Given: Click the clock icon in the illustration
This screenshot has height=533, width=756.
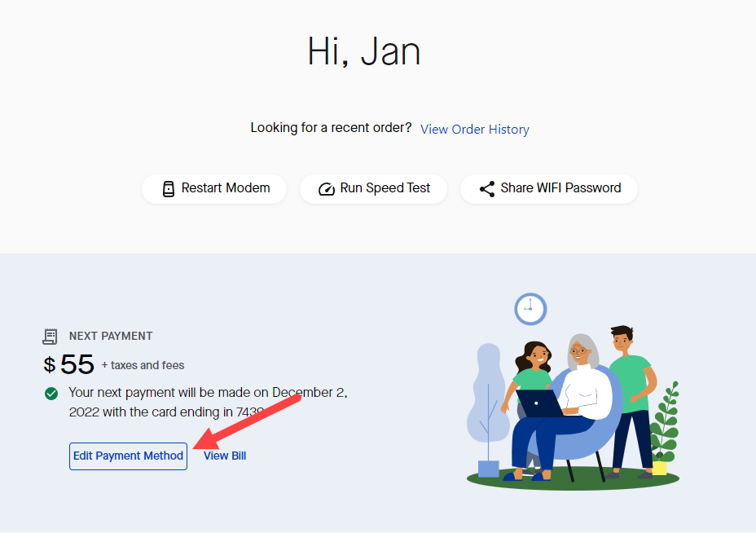Looking at the screenshot, I should coord(530,309).
